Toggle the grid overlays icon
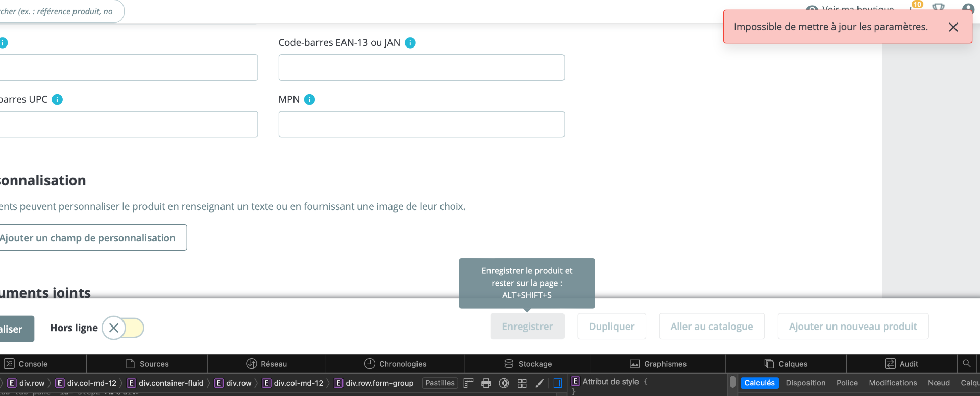This screenshot has height=396, width=980. coord(522,383)
